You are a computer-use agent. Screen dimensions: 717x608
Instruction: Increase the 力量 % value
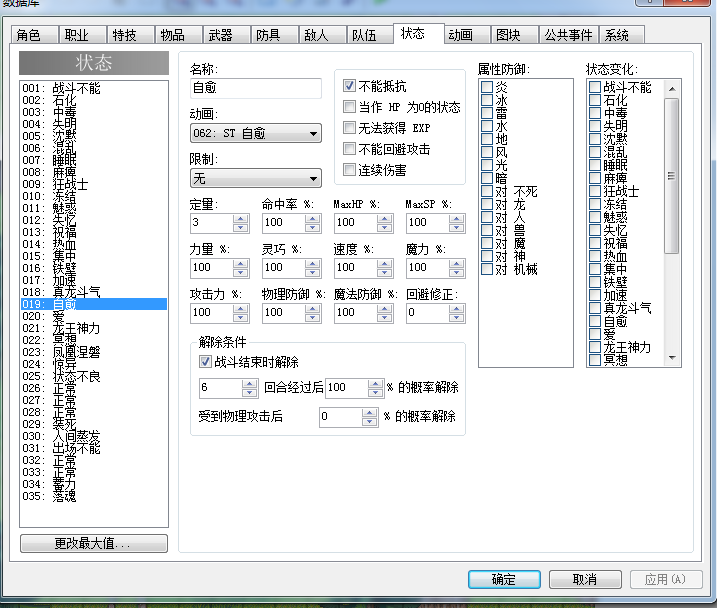tap(241, 263)
